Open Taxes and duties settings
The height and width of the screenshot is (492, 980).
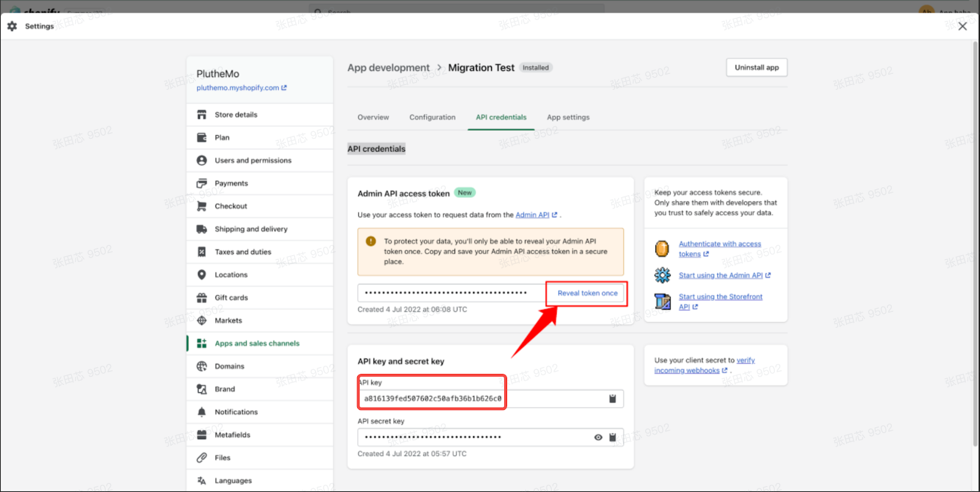point(260,252)
